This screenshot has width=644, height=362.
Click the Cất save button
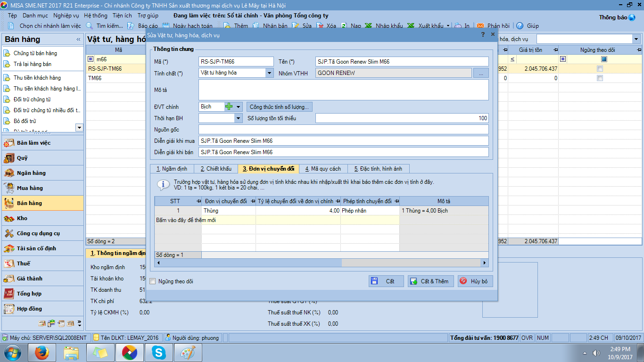(x=386, y=281)
